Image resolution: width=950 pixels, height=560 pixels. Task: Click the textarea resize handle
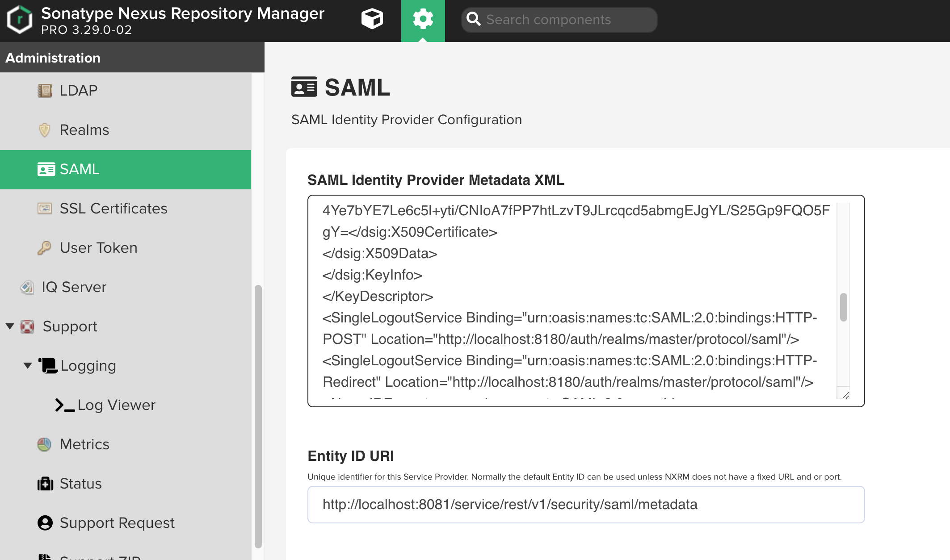coord(845,395)
